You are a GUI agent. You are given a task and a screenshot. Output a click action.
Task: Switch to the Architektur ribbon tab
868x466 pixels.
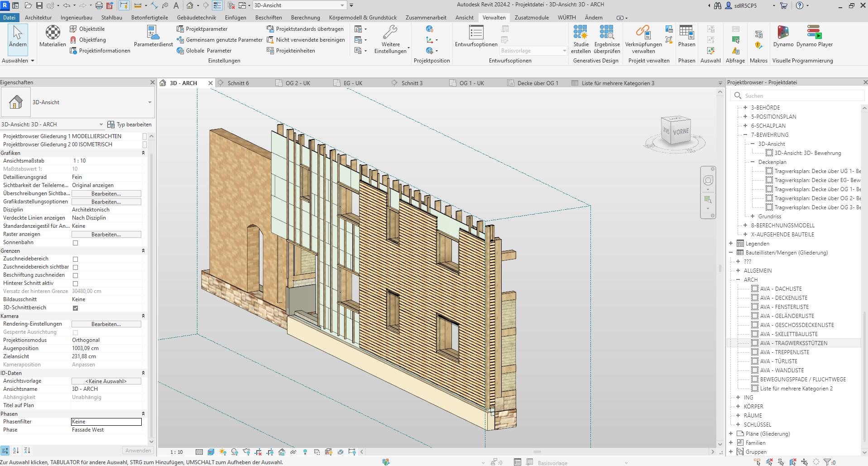(38, 18)
